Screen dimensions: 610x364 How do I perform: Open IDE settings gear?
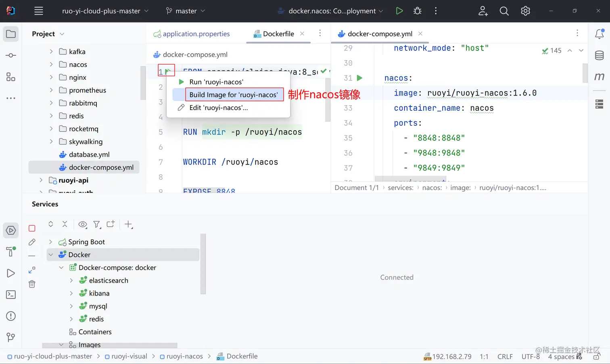coord(525,11)
